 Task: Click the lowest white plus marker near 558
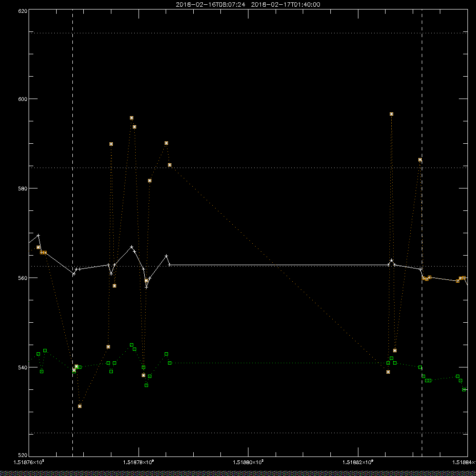(146, 287)
